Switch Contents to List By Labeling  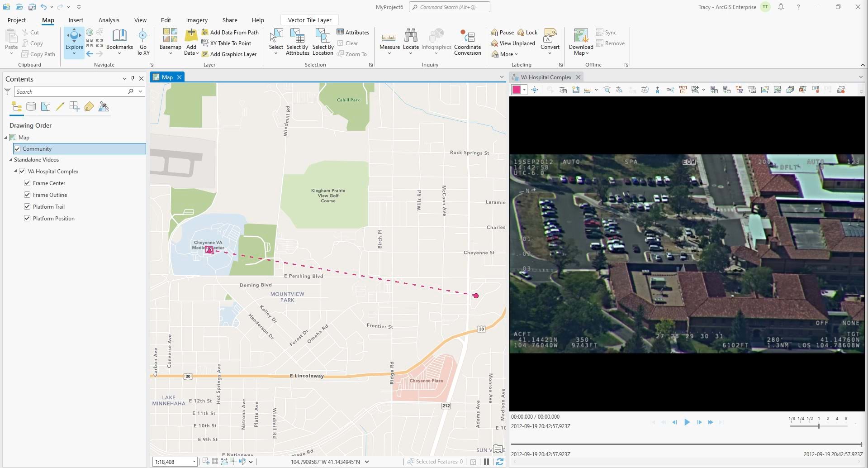point(89,107)
